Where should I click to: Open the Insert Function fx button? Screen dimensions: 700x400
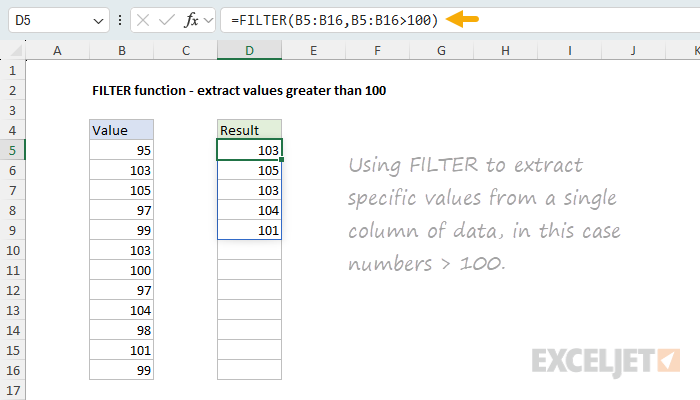click(x=191, y=20)
